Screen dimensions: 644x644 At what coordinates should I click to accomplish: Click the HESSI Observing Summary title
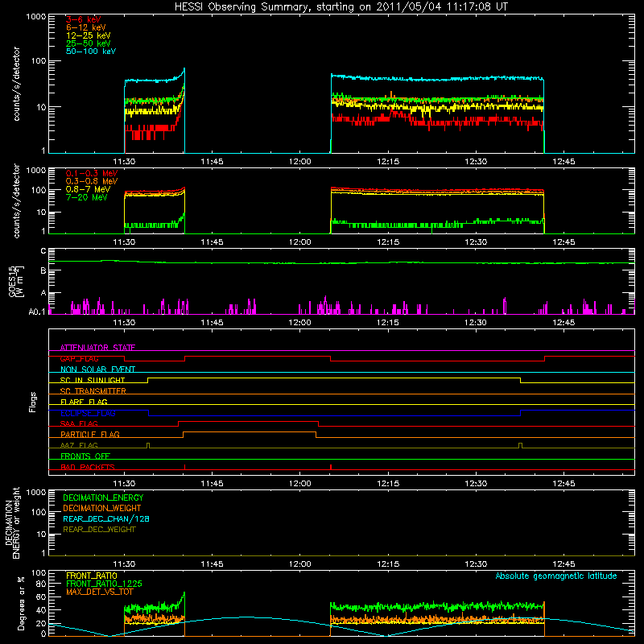point(341,7)
